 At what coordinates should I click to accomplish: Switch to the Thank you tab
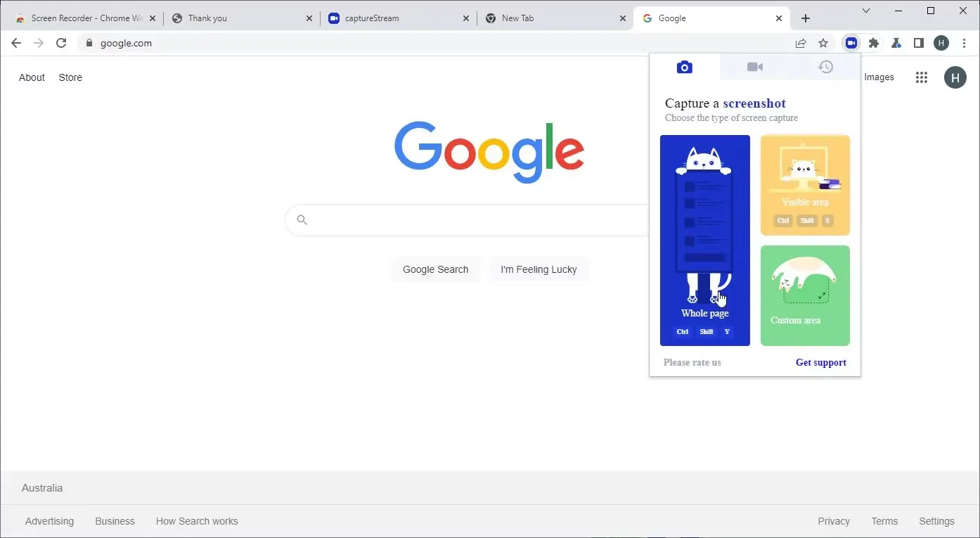point(240,18)
